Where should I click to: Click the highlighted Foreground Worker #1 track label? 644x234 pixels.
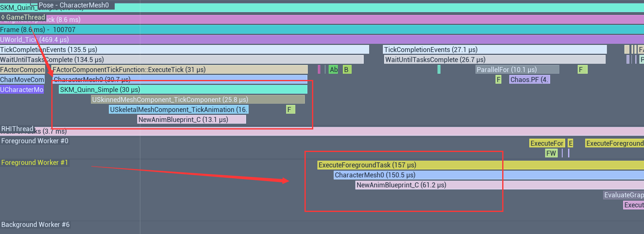coord(35,163)
